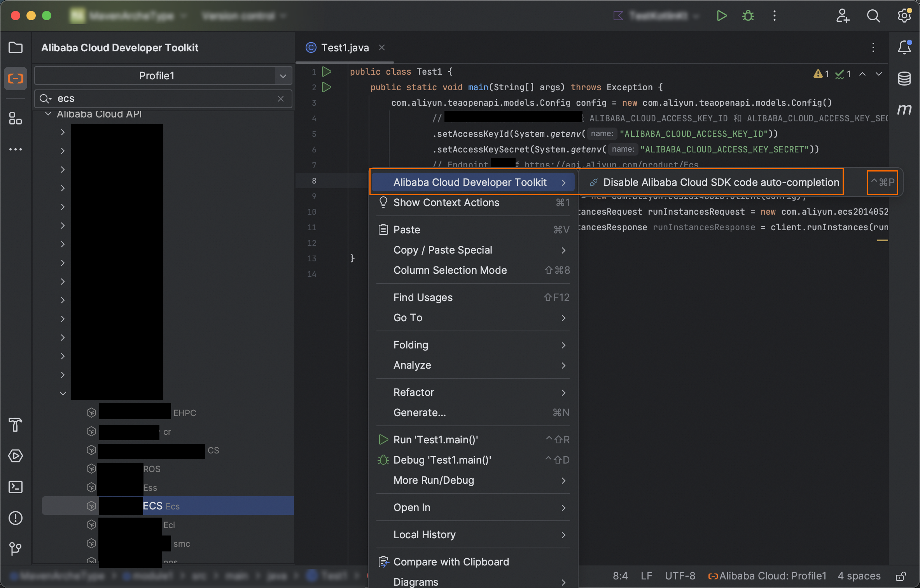Choose Compare with Clipboard
Image resolution: width=920 pixels, height=588 pixels.
click(473, 562)
